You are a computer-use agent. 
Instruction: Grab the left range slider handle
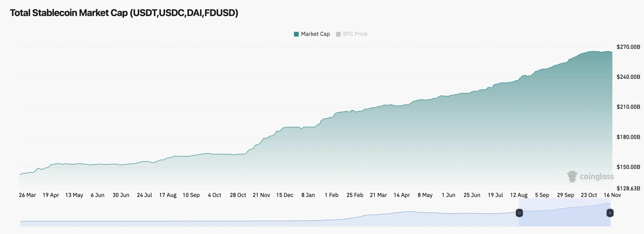(x=519, y=213)
